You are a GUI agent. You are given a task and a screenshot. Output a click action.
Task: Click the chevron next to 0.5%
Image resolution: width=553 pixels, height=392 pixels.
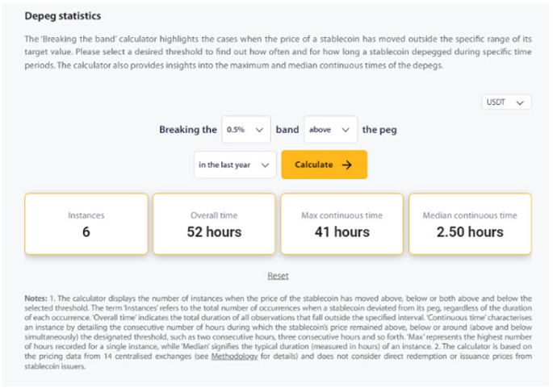pyautogui.click(x=258, y=129)
